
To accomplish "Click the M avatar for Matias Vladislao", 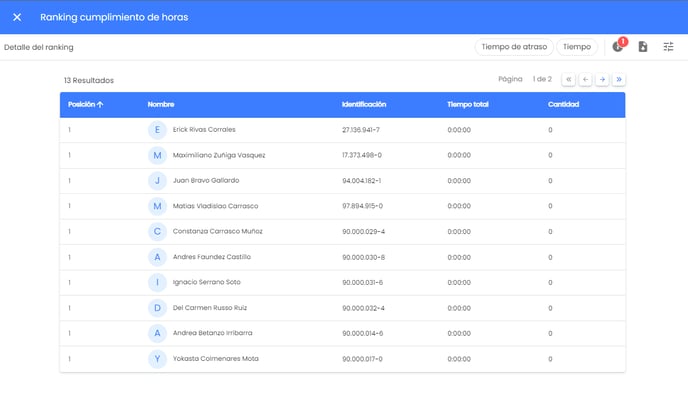I will pos(157,206).
